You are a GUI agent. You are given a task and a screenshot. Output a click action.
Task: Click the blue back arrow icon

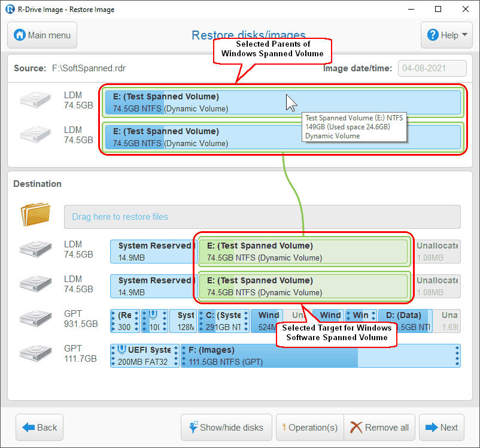pos(29,427)
